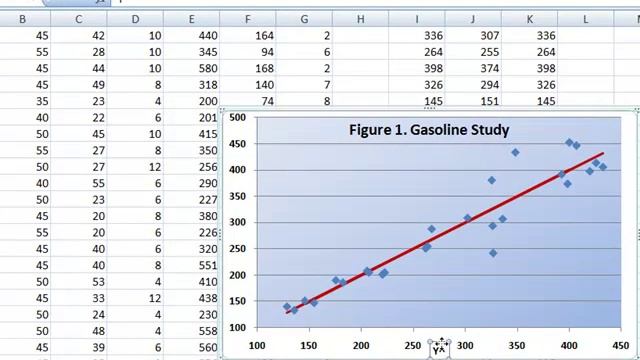
Task: Select chart data point lying below trendline near y 242
Action: tap(493, 253)
